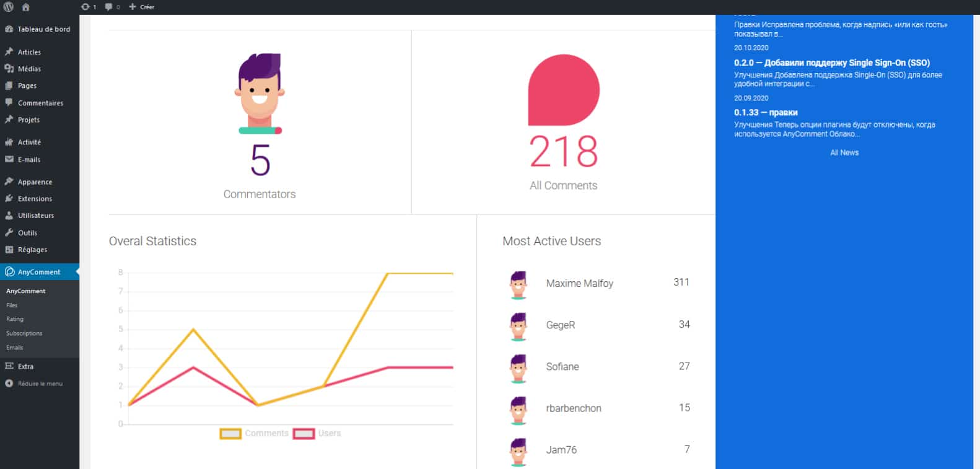Select the Apparence brush icon
Viewport: 980px width, 469px height.
pyautogui.click(x=9, y=182)
